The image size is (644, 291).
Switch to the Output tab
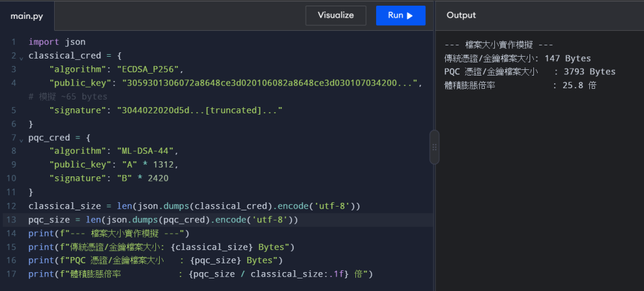pyautogui.click(x=461, y=16)
